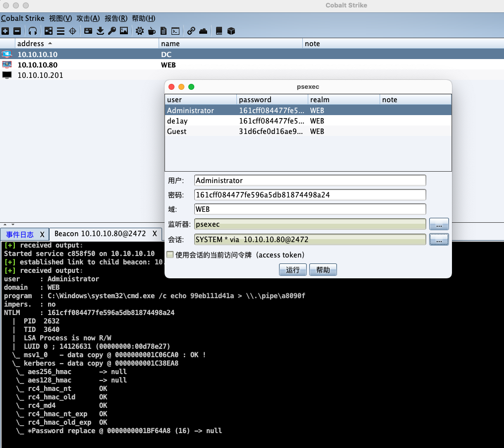Select target row 10.10.10.10 DC
This screenshot has width=504, height=448.
coord(252,54)
